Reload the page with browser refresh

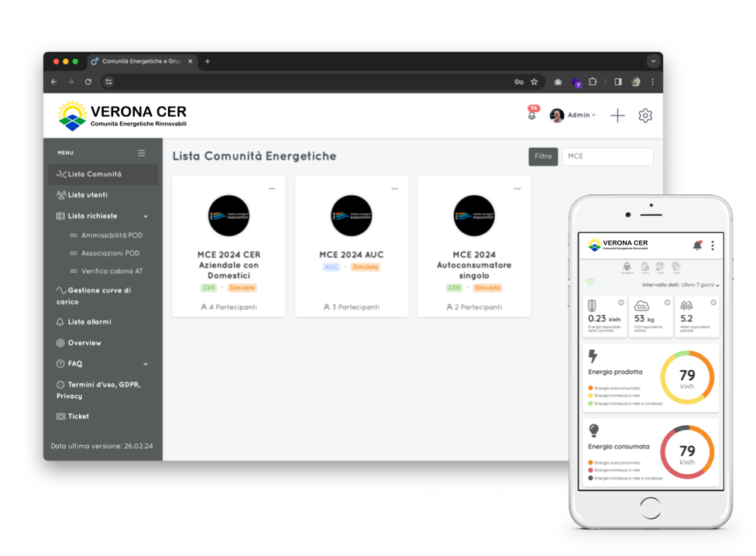[88, 82]
